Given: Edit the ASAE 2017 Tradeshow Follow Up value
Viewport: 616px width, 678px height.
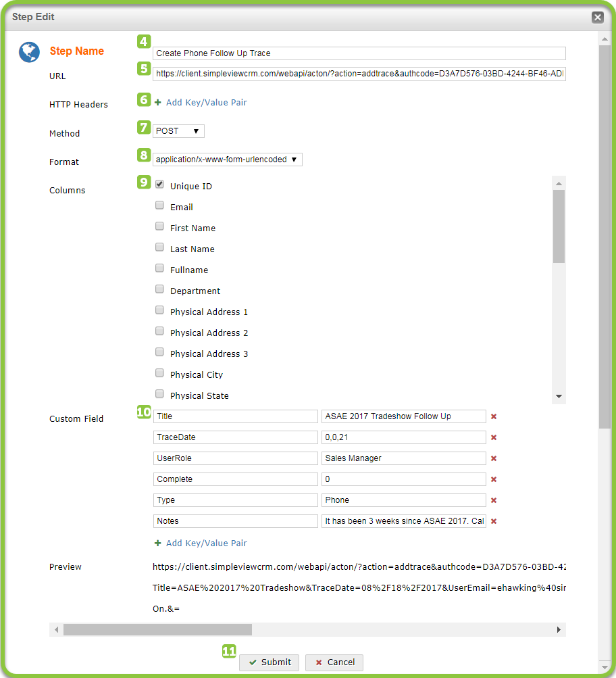Looking at the screenshot, I should 403,416.
